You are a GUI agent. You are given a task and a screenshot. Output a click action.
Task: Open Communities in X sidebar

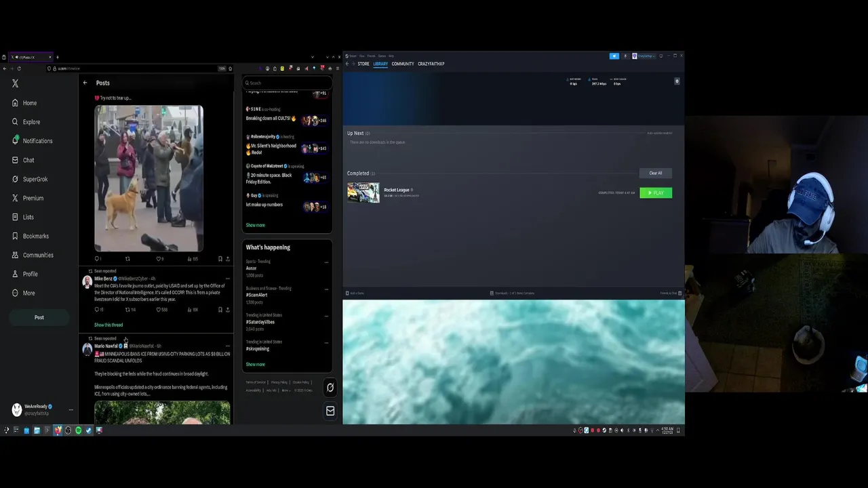32,255
